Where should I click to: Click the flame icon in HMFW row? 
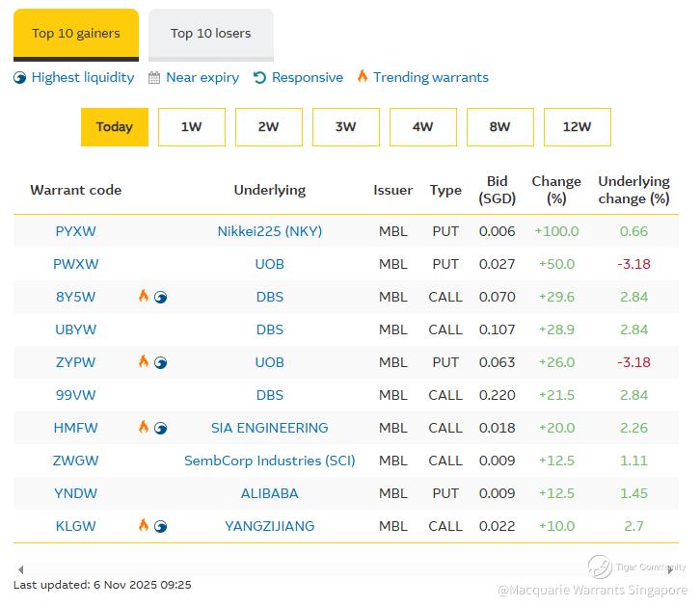tap(144, 428)
